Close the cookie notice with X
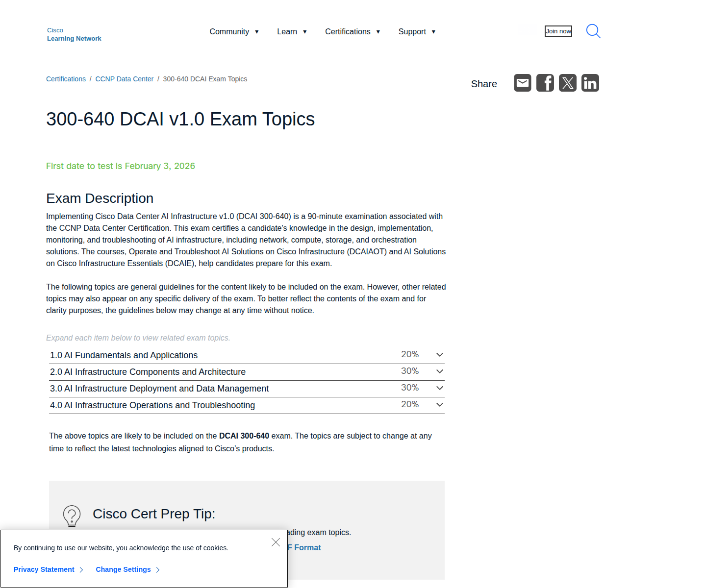 [x=276, y=542]
